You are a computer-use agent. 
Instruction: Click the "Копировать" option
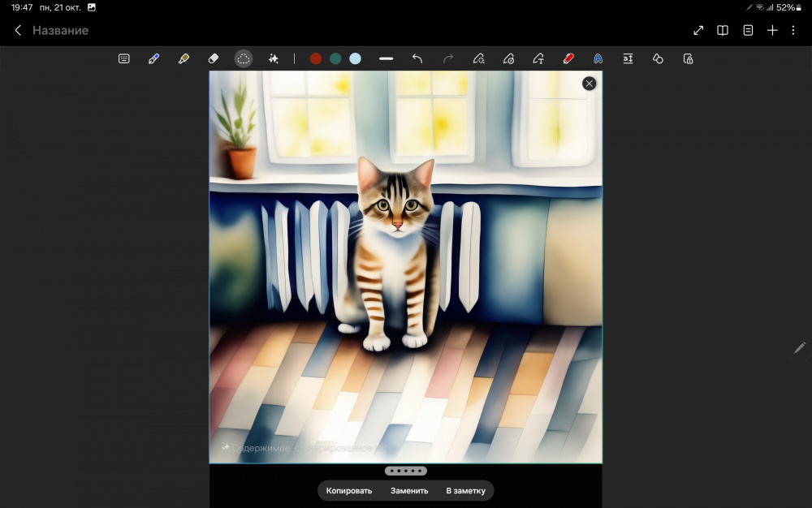click(x=349, y=490)
